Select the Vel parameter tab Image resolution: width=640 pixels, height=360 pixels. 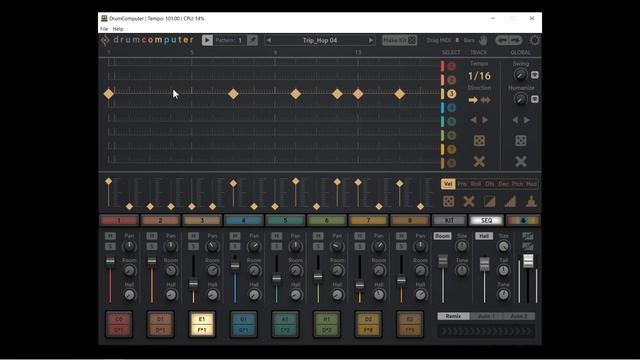click(448, 184)
